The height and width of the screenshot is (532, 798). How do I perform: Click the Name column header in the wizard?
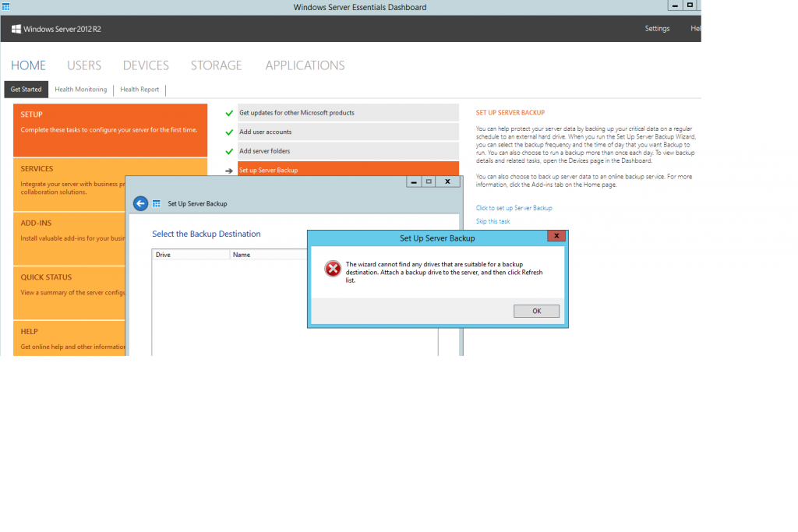(269, 255)
